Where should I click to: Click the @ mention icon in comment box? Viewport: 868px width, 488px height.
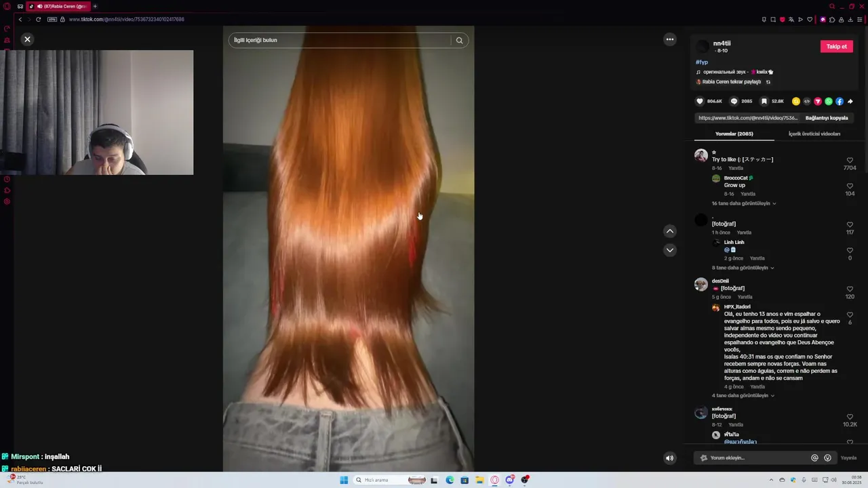(814, 458)
